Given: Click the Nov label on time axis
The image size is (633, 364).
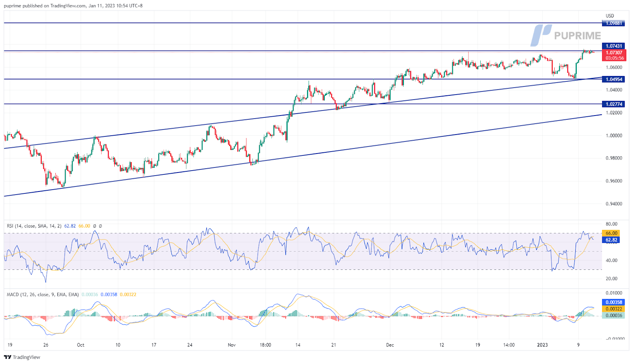Looking at the screenshot, I should click(232, 345).
